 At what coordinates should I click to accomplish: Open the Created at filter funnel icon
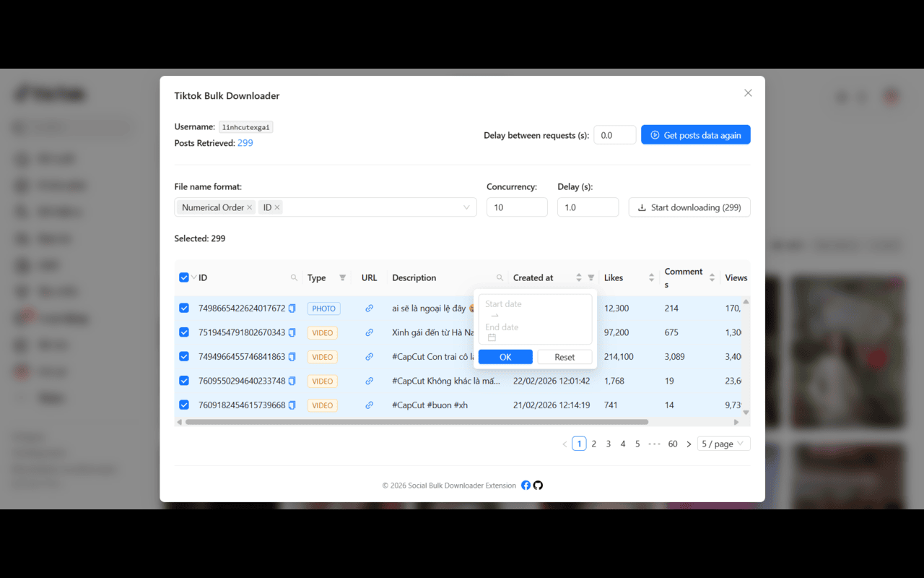pyautogui.click(x=591, y=277)
